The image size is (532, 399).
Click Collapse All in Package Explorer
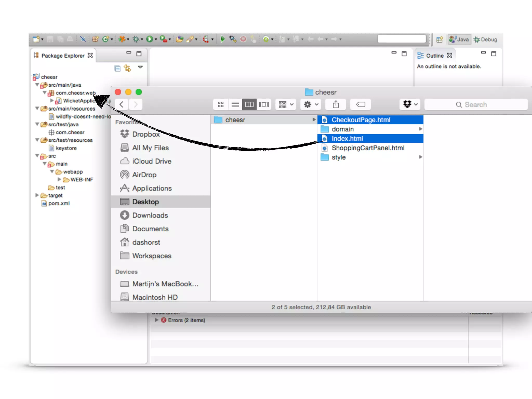tap(117, 68)
